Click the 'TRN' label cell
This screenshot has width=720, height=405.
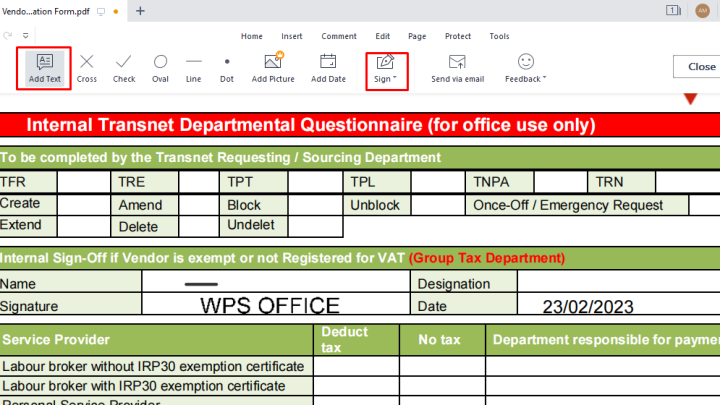[621, 182]
